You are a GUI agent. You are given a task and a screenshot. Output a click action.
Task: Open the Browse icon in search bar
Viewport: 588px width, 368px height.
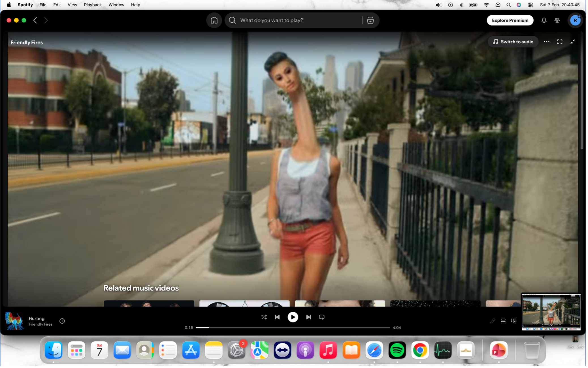(x=370, y=20)
